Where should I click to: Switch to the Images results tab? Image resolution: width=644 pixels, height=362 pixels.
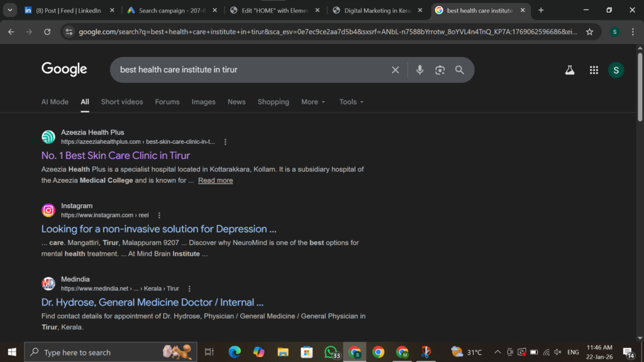[203, 102]
